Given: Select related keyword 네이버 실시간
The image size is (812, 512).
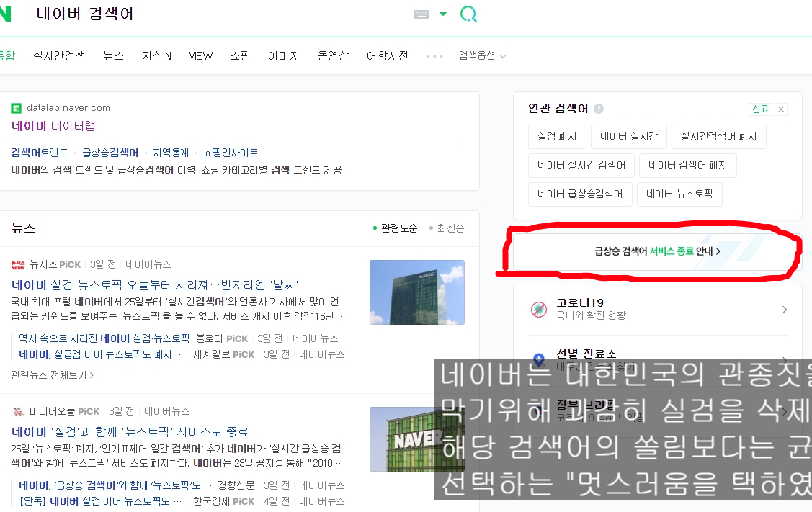Looking at the screenshot, I should pos(629,136).
